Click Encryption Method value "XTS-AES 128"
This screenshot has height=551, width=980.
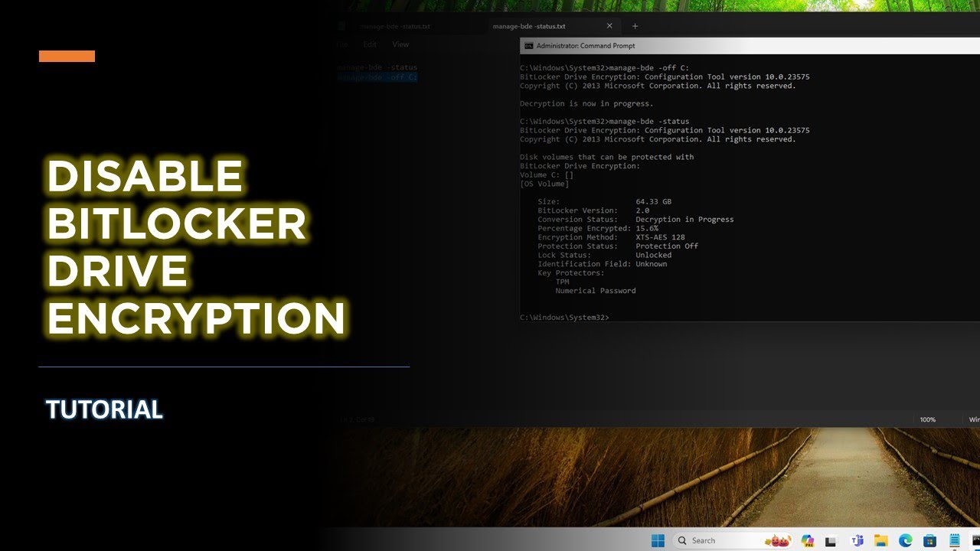click(x=660, y=237)
